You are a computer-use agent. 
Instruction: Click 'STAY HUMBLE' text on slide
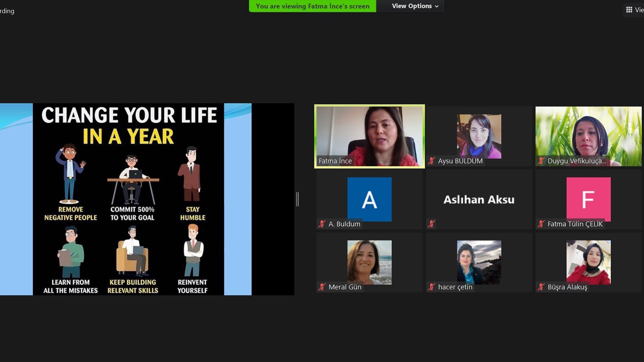[x=193, y=214]
